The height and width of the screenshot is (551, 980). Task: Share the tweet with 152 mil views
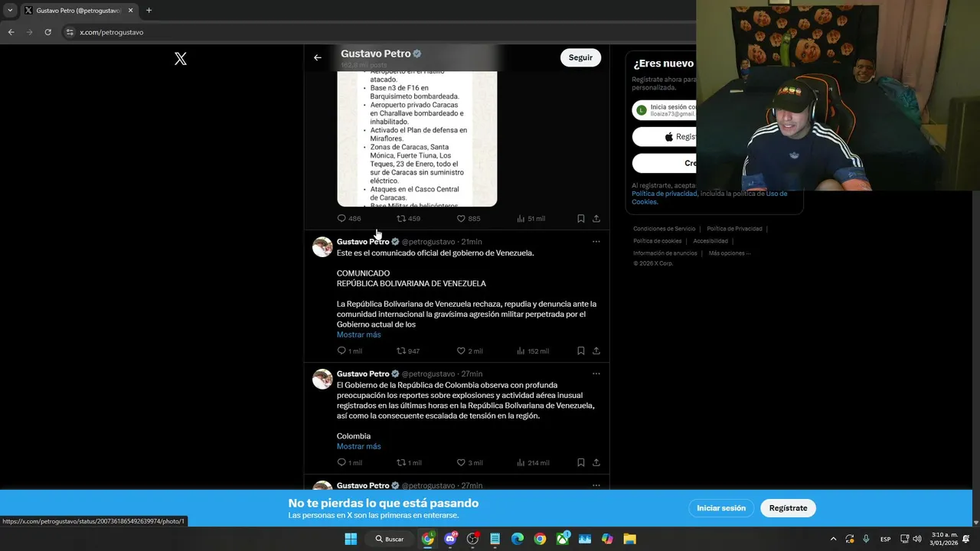tap(596, 351)
